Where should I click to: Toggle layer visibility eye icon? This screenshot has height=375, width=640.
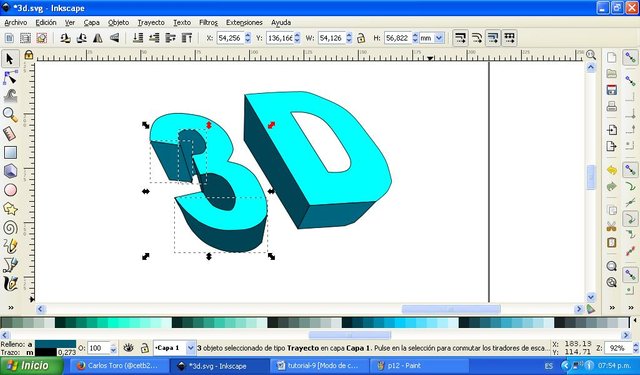(x=128, y=348)
